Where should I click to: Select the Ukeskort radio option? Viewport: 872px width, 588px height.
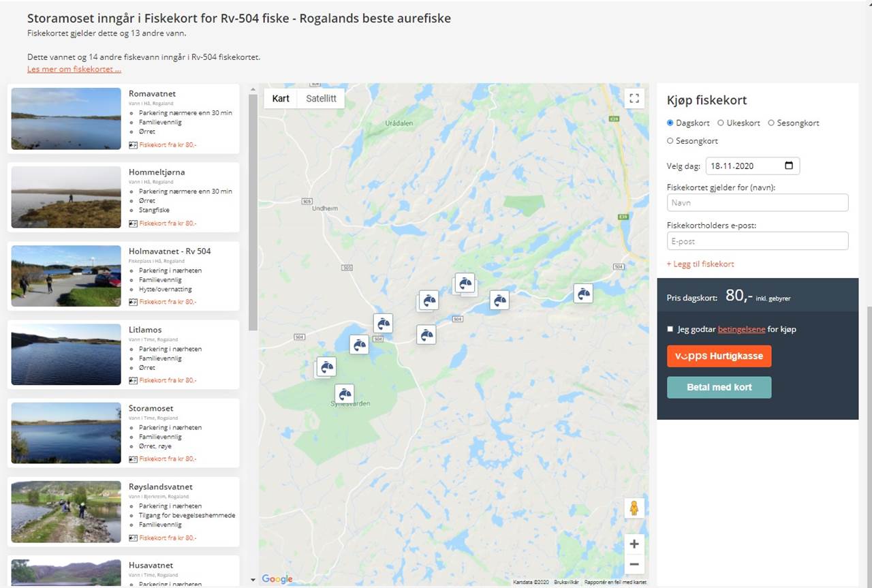coord(721,123)
